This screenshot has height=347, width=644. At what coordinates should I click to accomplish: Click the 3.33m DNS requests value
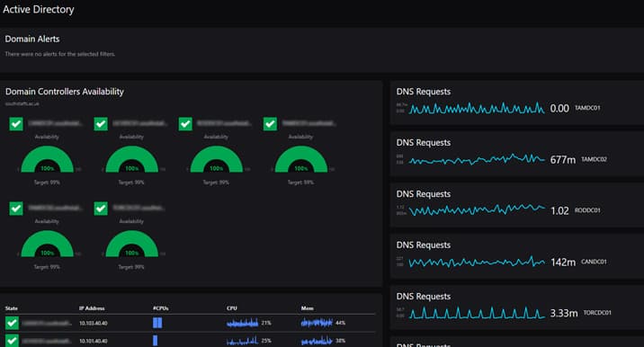(564, 313)
